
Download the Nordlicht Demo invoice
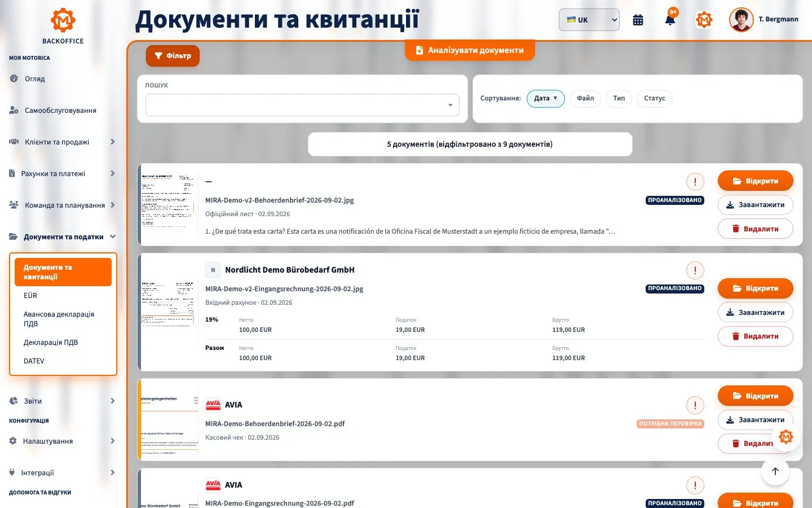756,312
